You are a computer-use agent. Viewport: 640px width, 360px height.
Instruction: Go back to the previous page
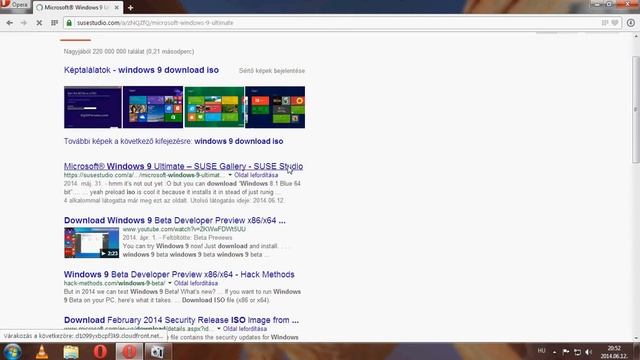click(x=9, y=23)
